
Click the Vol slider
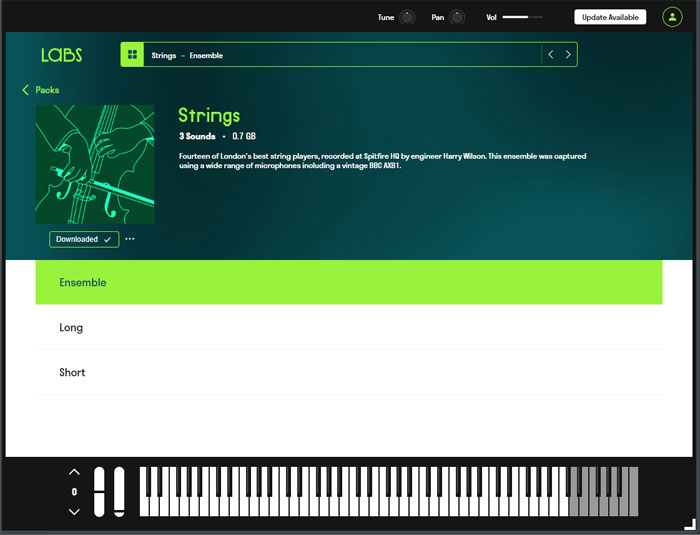coord(522,17)
